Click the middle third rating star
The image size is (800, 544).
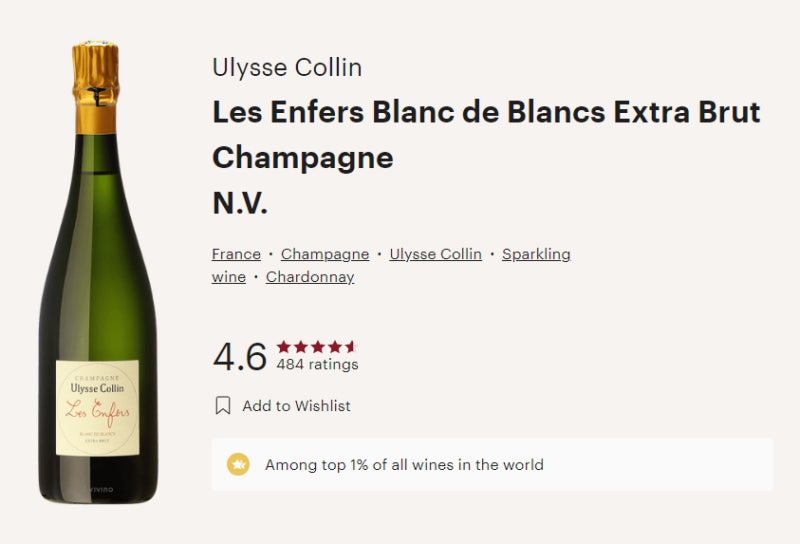(318, 347)
